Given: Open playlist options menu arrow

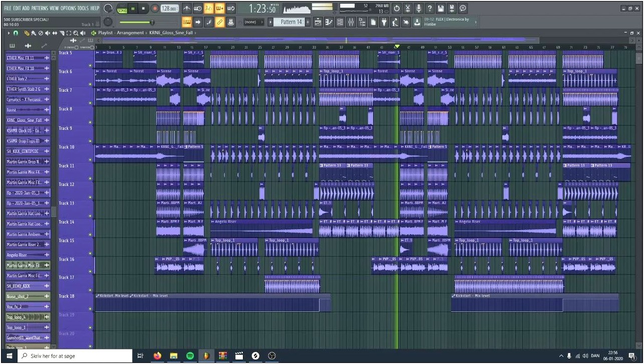Looking at the screenshot, I should tap(8, 33).
